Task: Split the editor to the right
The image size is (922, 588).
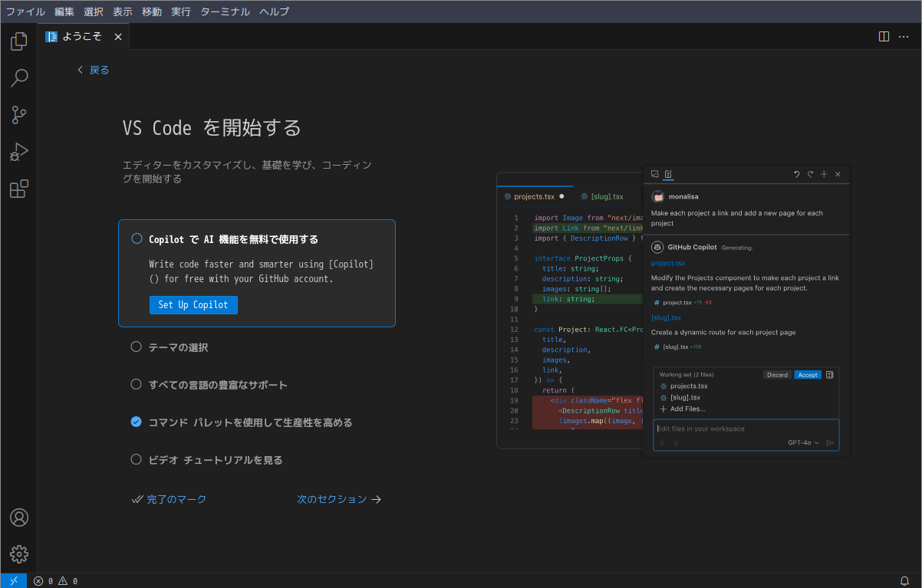Action: [x=884, y=36]
